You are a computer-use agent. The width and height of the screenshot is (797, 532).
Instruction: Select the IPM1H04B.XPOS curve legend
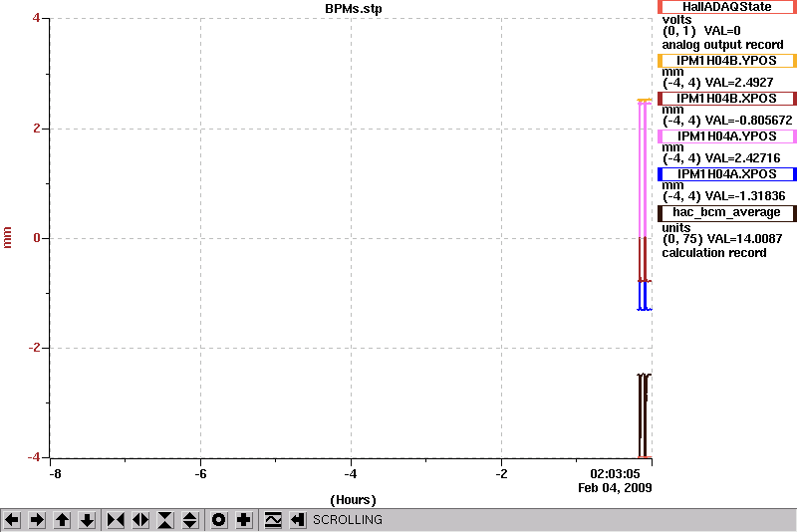pyautogui.click(x=727, y=99)
